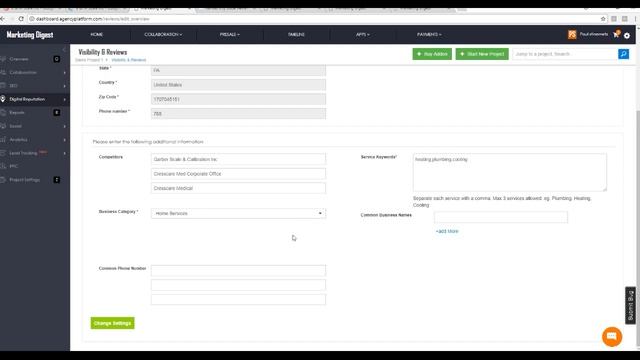640x360 pixels.
Task: Expand the SEO sidebar submenu arrow
Action: 64,86
